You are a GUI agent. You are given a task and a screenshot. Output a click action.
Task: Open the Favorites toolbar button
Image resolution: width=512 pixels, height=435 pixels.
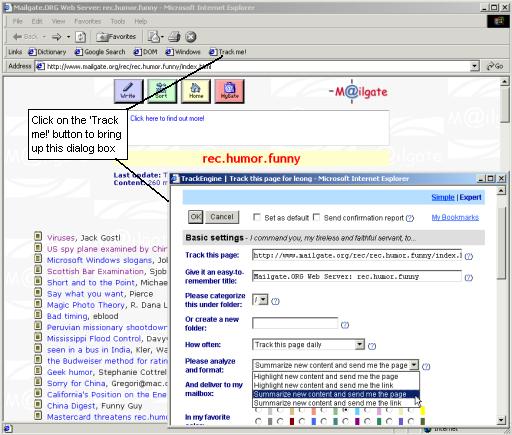pos(116,37)
